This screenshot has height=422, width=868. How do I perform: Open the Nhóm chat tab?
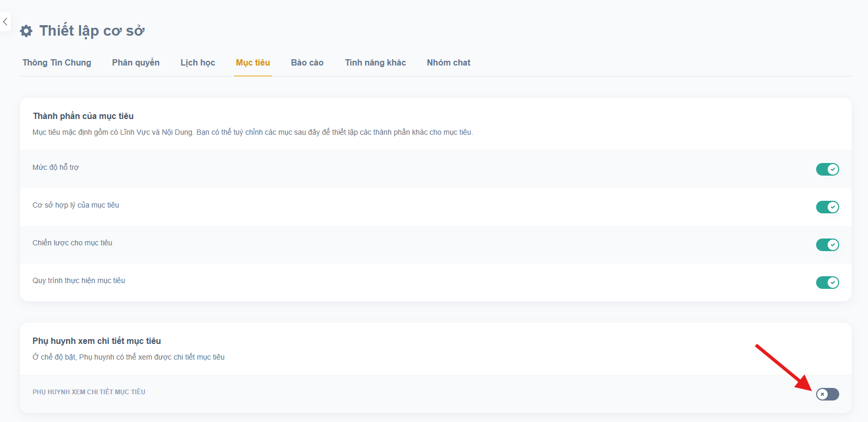448,62
